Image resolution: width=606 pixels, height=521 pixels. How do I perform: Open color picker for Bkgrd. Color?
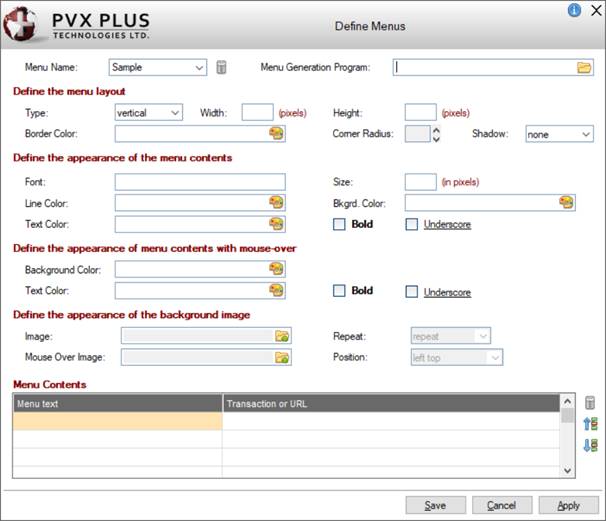tap(567, 203)
